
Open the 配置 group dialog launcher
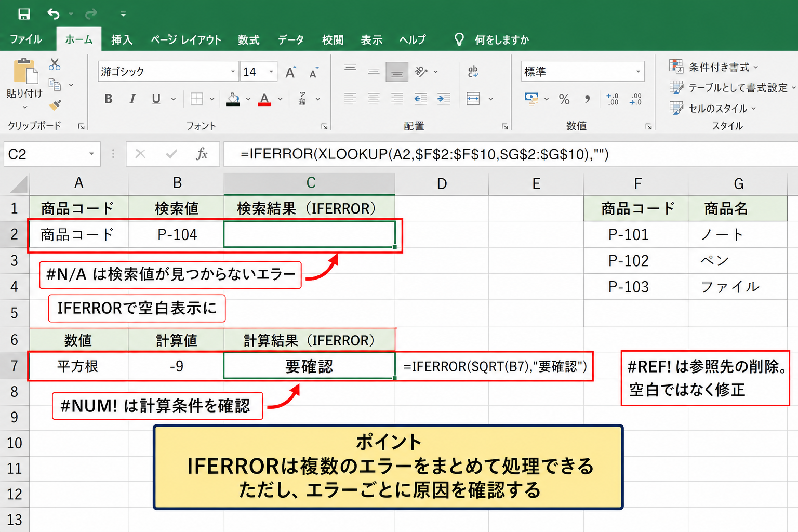(504, 126)
